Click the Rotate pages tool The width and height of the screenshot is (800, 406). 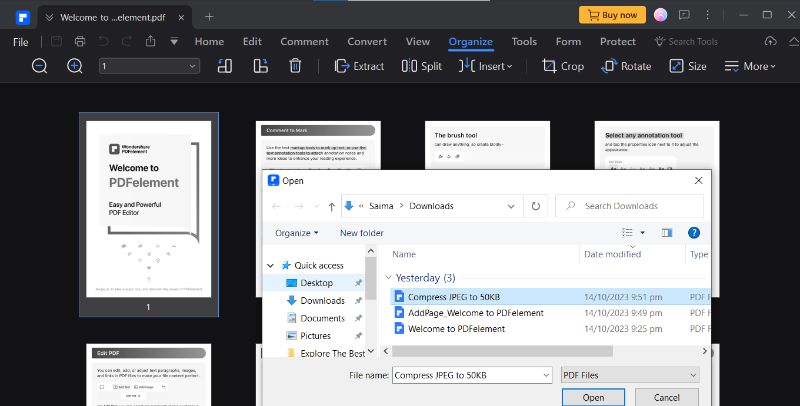pyautogui.click(x=626, y=66)
